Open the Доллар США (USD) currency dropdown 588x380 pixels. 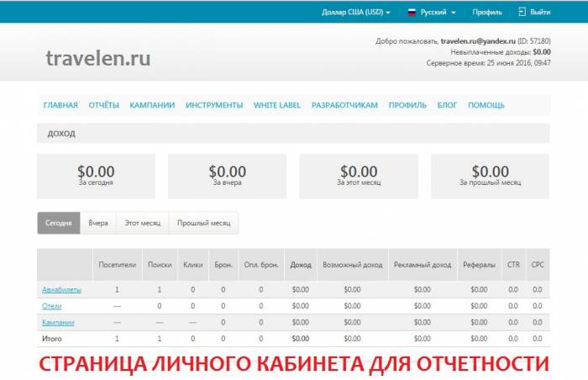point(355,12)
